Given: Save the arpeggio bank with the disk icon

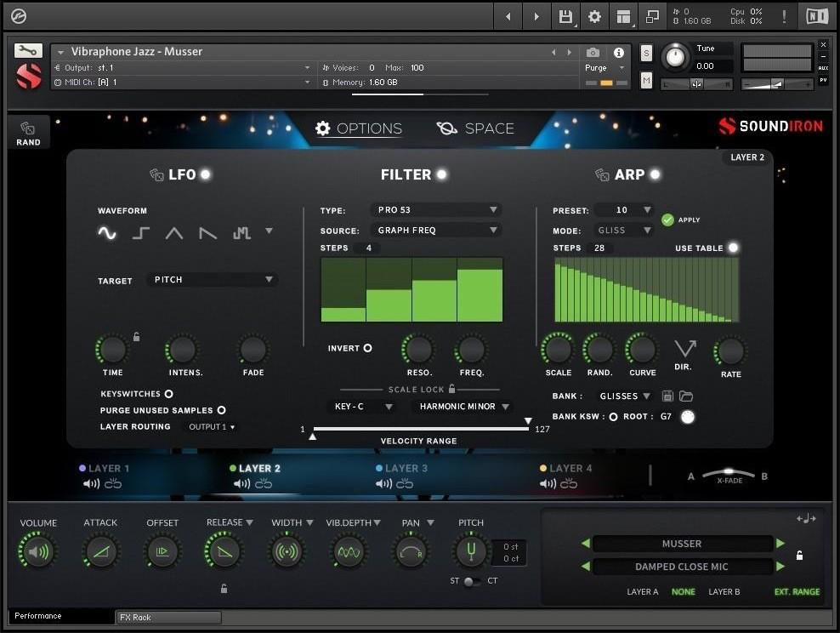Looking at the screenshot, I should click(667, 396).
